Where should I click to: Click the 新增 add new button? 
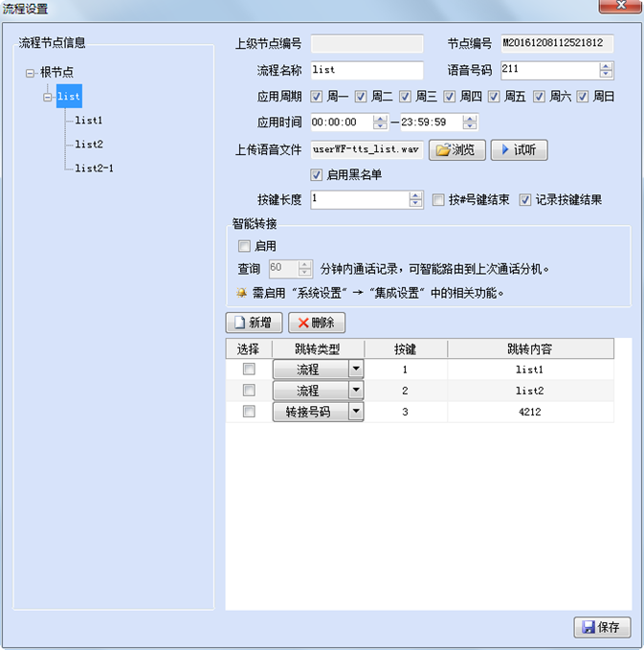click(254, 323)
